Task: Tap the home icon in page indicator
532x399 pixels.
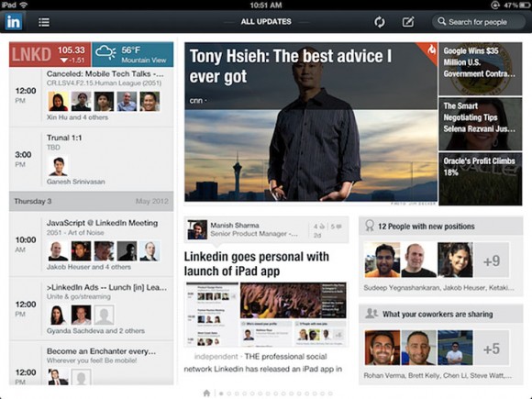Action: click(206, 393)
